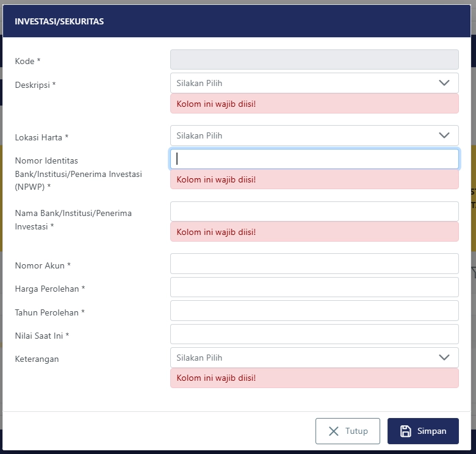
Task: Click the Nama Bank/Institusi/Penerima Investasi text field
Action: (314, 212)
